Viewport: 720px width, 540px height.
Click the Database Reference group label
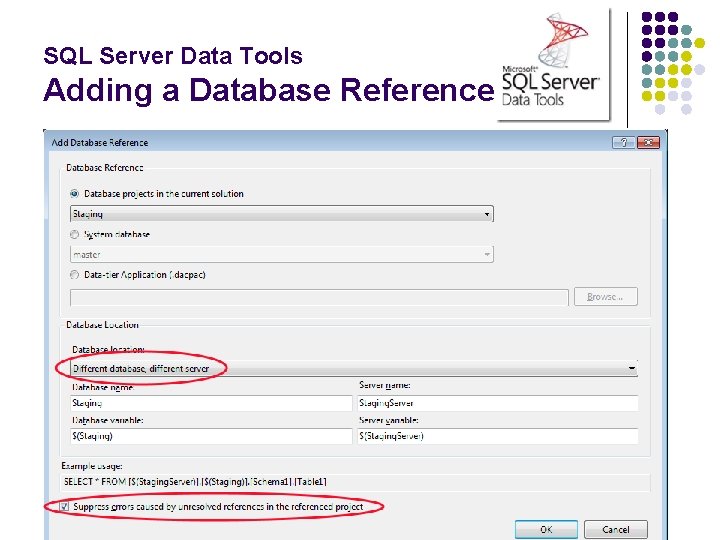(x=105, y=168)
